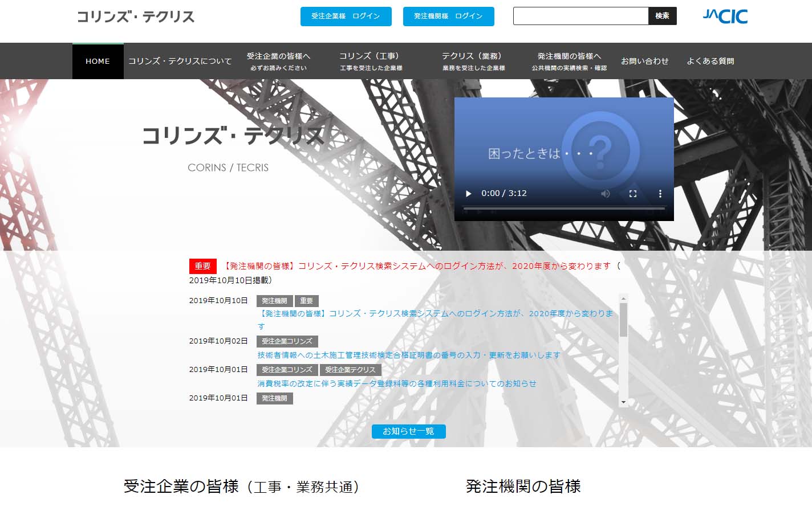Click the video time display 0:00 / 3:12
812x519 pixels.
click(504, 193)
